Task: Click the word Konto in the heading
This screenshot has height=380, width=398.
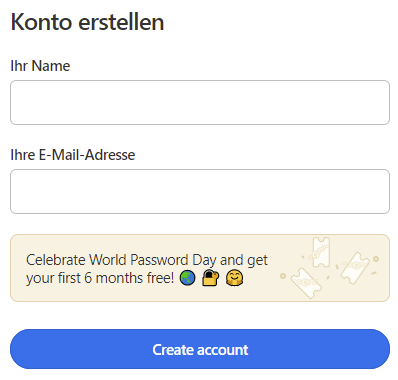Action: (41, 22)
